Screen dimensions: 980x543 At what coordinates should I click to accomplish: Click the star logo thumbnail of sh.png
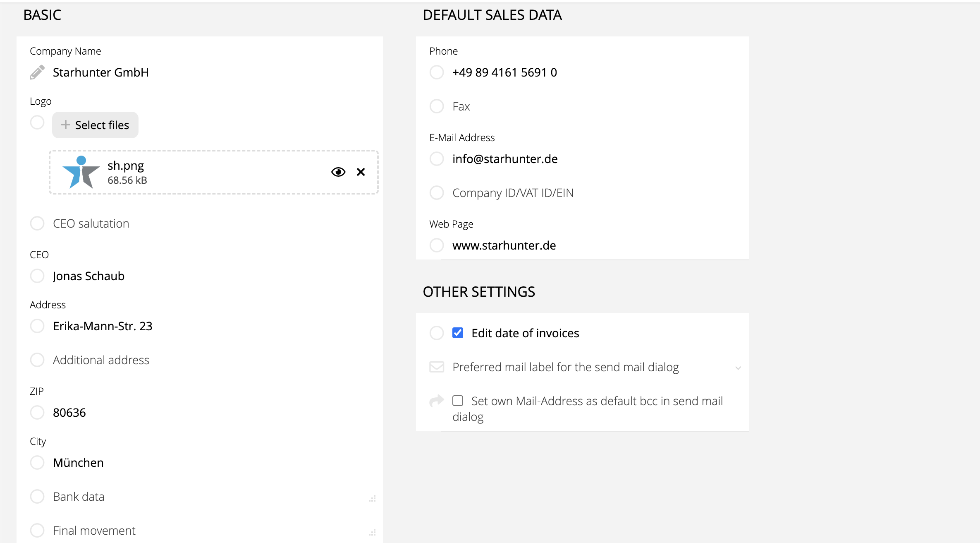pyautogui.click(x=81, y=172)
